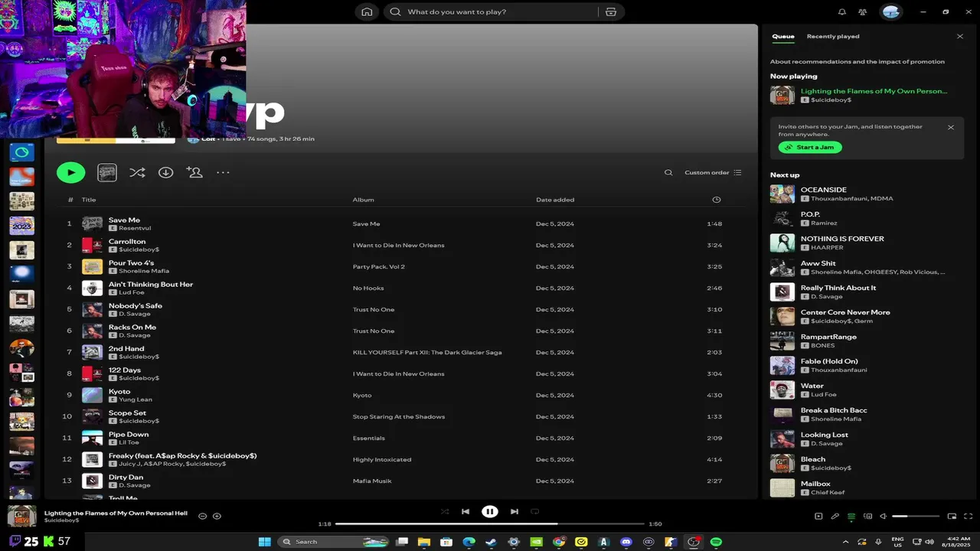Click the playlist cover preview next to play button
The width and height of the screenshot is (980, 551).
107,172
